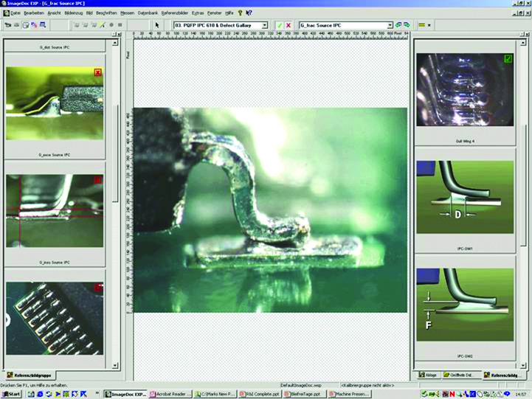532x399 pixels.
Task: Click the yellow line icon in toolbar
Action: (421, 25)
